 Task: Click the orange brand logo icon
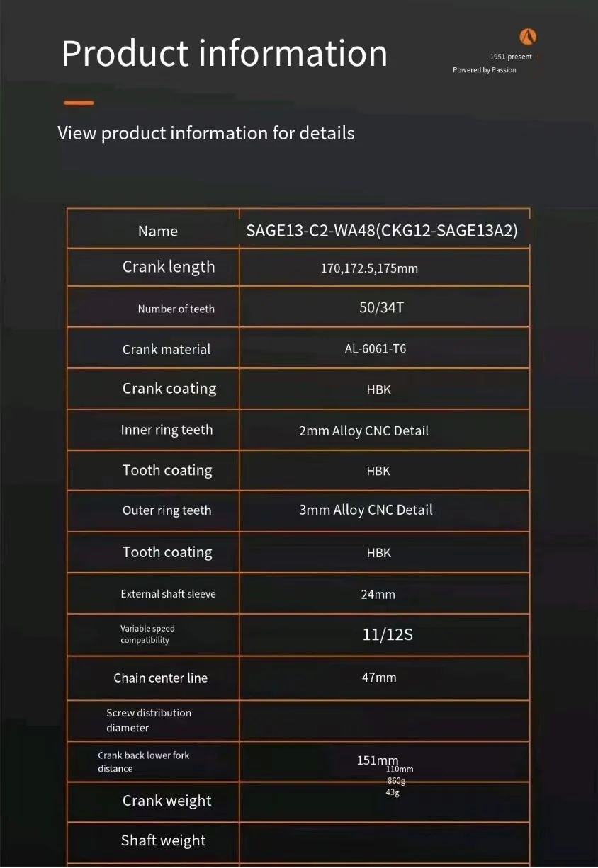coord(528,36)
